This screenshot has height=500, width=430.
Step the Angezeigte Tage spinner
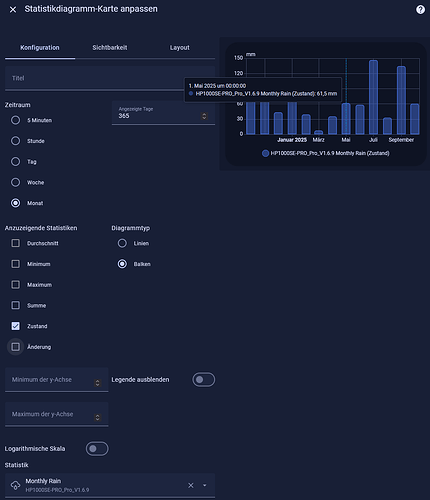[x=204, y=116]
